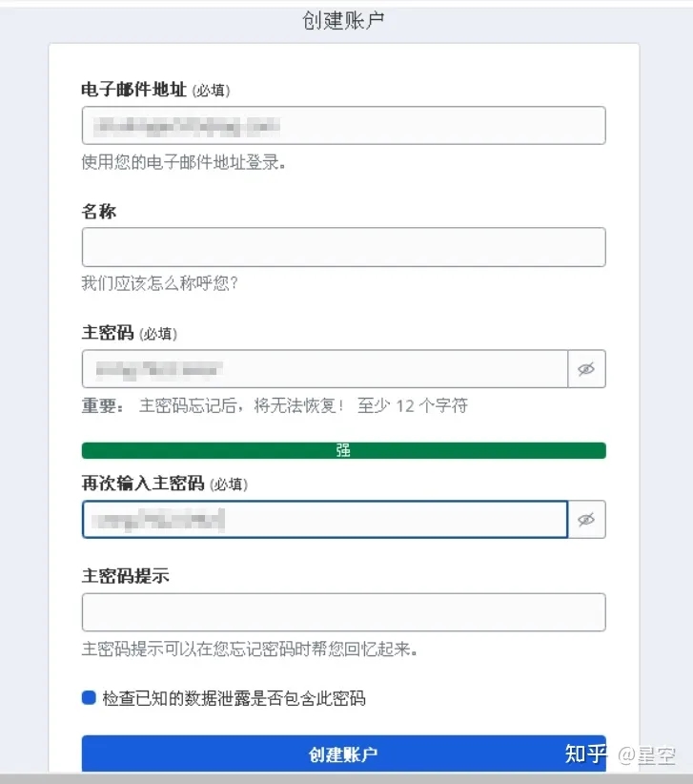Click into the 名称 input field

pos(343,247)
